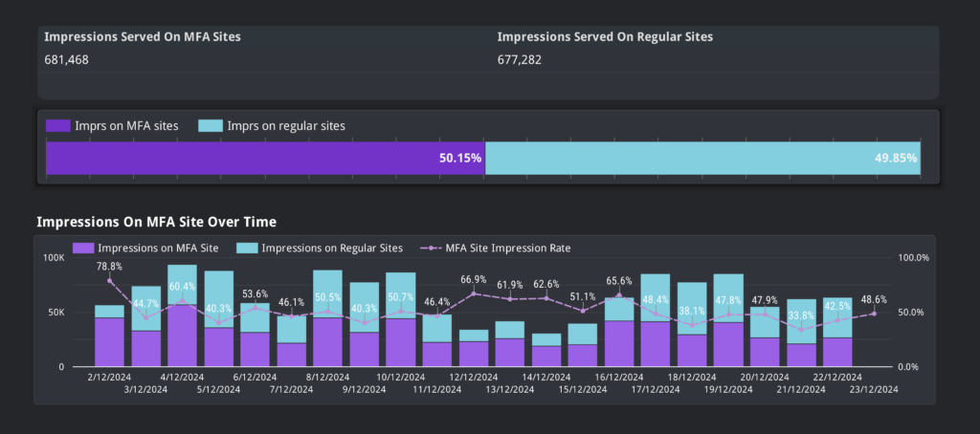Click Impressions Served On Regular Sites header
This screenshot has width=980, height=434.
click(605, 37)
